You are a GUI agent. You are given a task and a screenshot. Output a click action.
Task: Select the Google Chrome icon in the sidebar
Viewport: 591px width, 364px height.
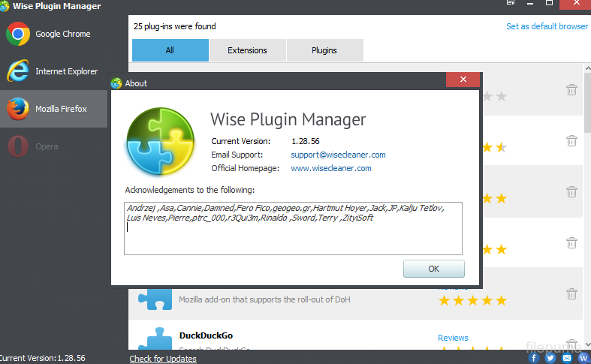point(18,34)
